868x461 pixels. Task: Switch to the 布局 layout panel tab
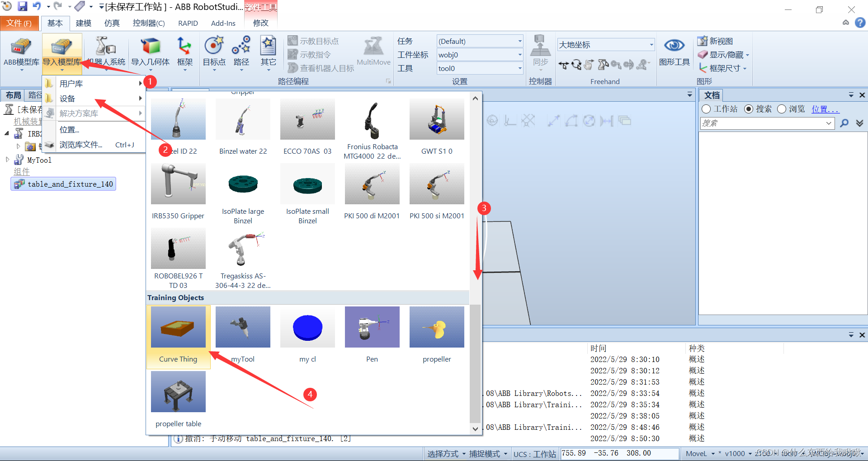click(x=13, y=95)
